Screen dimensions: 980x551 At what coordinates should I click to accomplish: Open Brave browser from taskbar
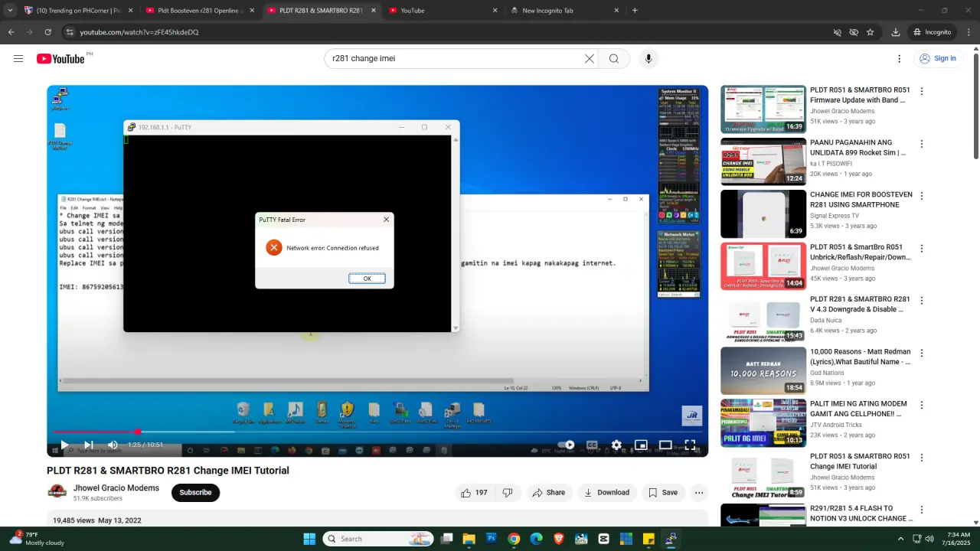tap(559, 539)
